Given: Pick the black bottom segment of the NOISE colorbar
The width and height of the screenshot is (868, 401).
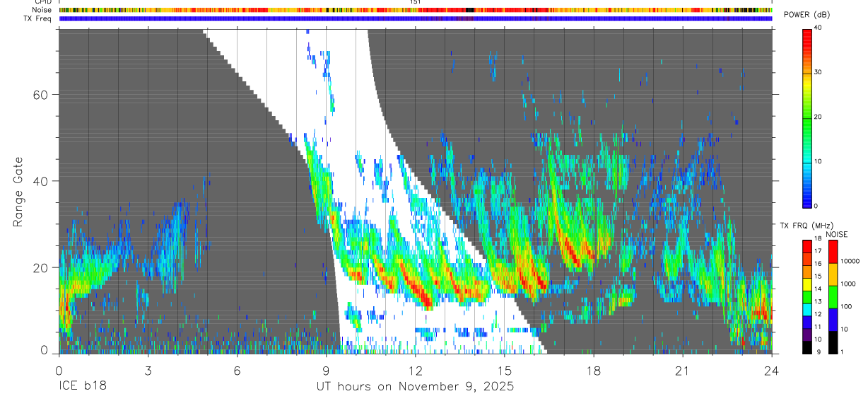Looking at the screenshot, I should point(833,342).
